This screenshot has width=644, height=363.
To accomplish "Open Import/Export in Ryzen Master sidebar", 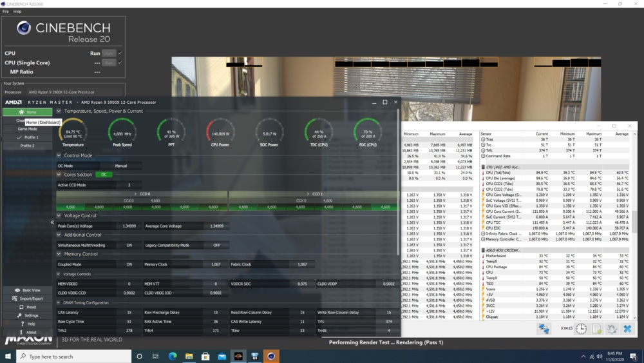I will coord(27,299).
